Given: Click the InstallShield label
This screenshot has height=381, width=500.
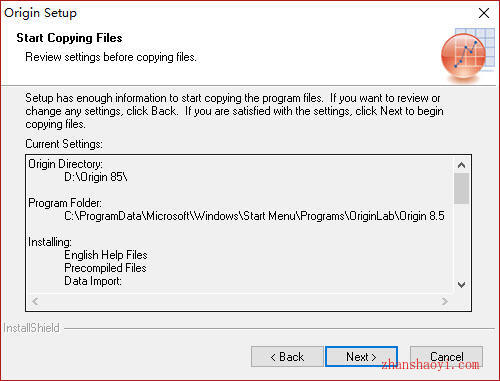Looking at the screenshot, I should pyautogui.click(x=31, y=328).
